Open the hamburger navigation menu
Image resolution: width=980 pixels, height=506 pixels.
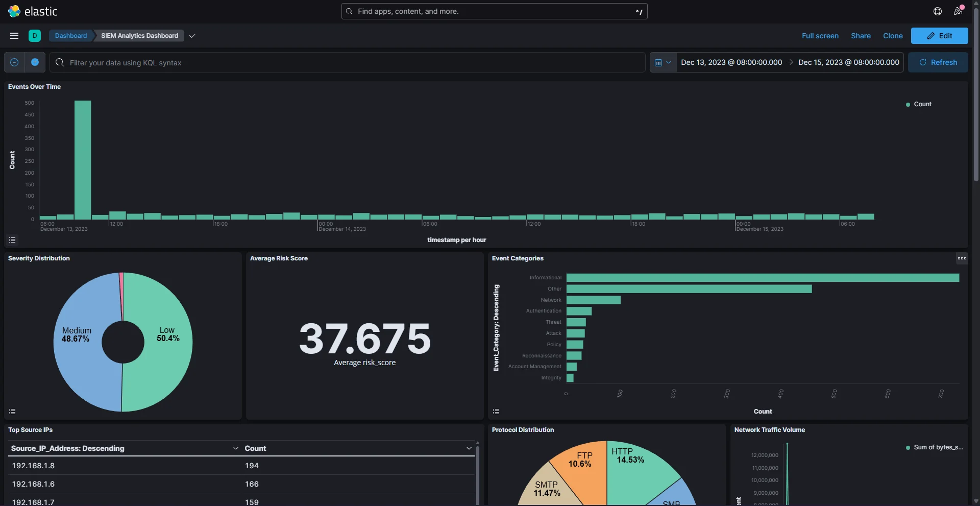click(14, 36)
